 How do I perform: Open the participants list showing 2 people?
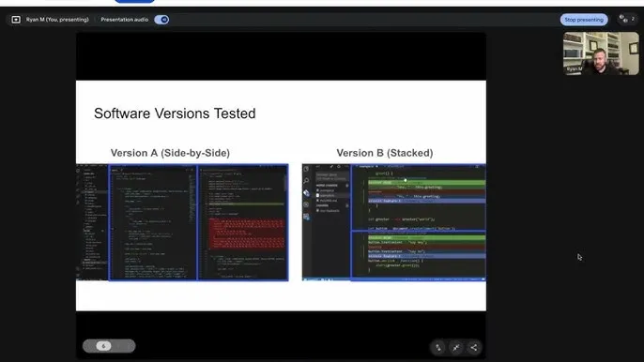(x=627, y=19)
